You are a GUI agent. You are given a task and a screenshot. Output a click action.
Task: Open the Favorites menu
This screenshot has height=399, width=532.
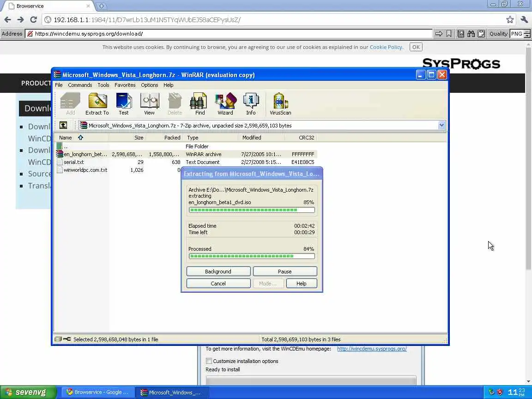[125, 85]
